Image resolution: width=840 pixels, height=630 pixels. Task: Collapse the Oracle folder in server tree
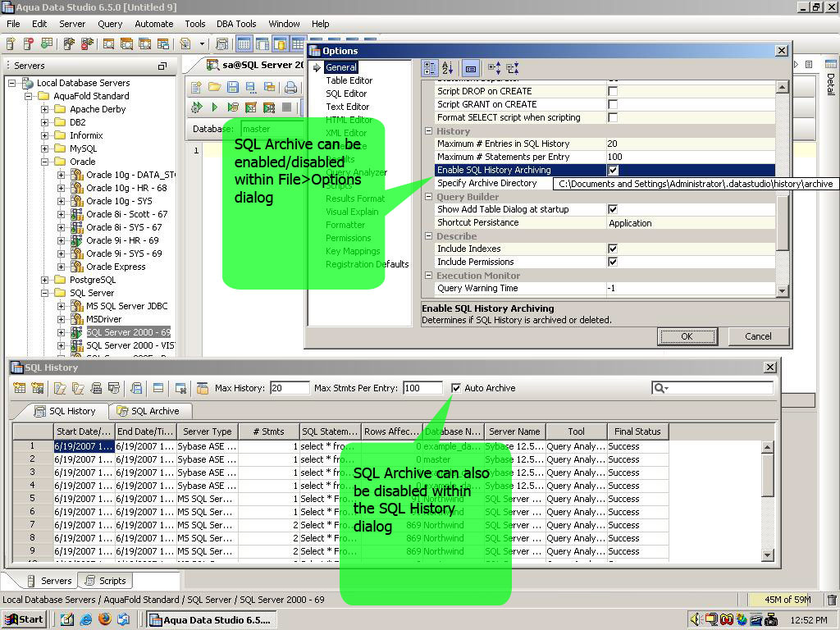[x=45, y=162]
